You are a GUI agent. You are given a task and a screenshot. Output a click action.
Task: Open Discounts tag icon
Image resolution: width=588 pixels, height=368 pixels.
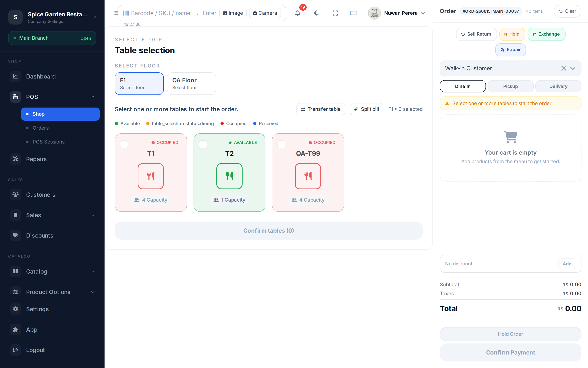point(16,235)
